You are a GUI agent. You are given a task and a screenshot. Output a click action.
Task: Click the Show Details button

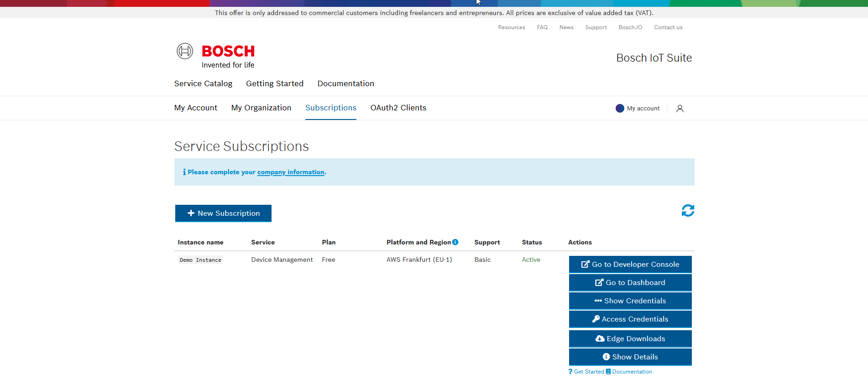pos(630,357)
